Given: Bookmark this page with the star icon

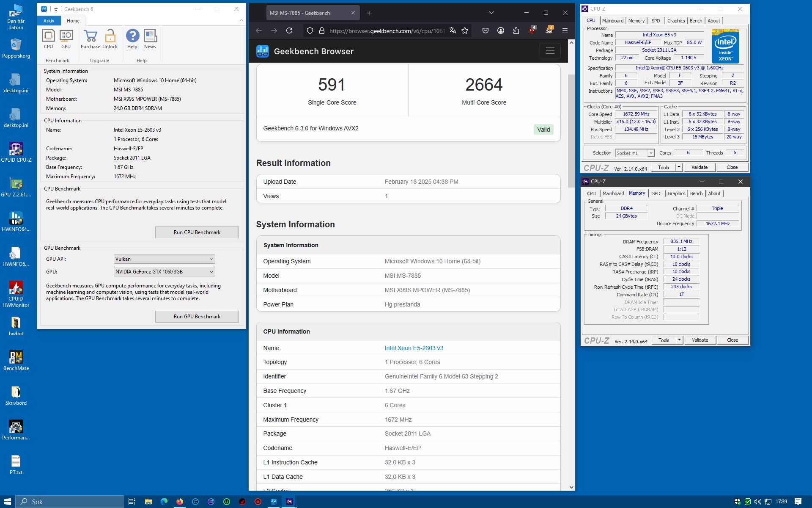Looking at the screenshot, I should tap(465, 30).
